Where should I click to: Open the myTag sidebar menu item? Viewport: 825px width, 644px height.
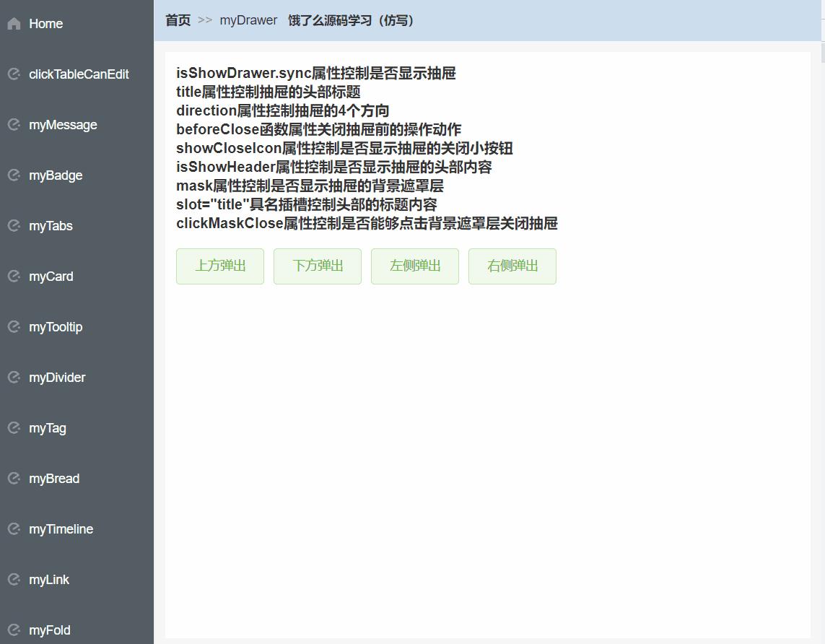coord(77,427)
